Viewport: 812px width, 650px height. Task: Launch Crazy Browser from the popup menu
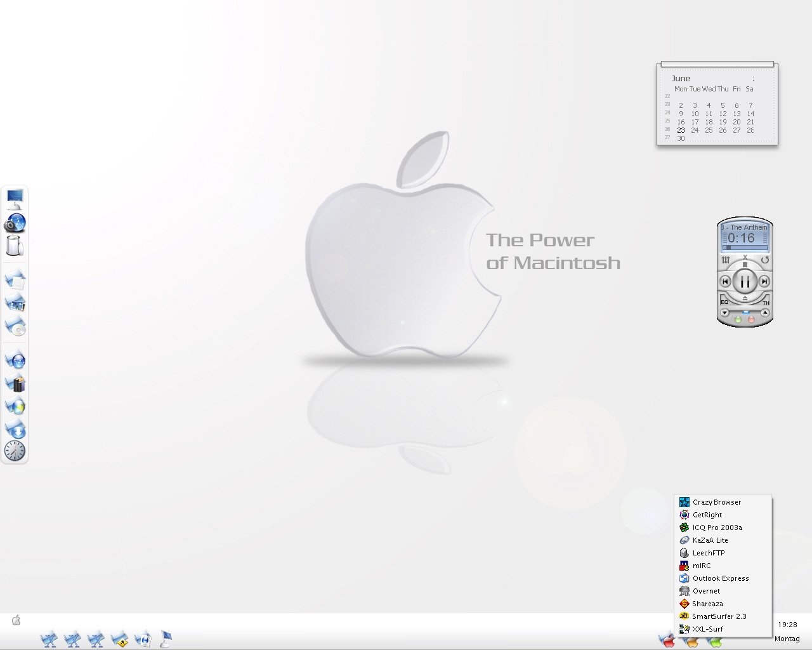723,502
